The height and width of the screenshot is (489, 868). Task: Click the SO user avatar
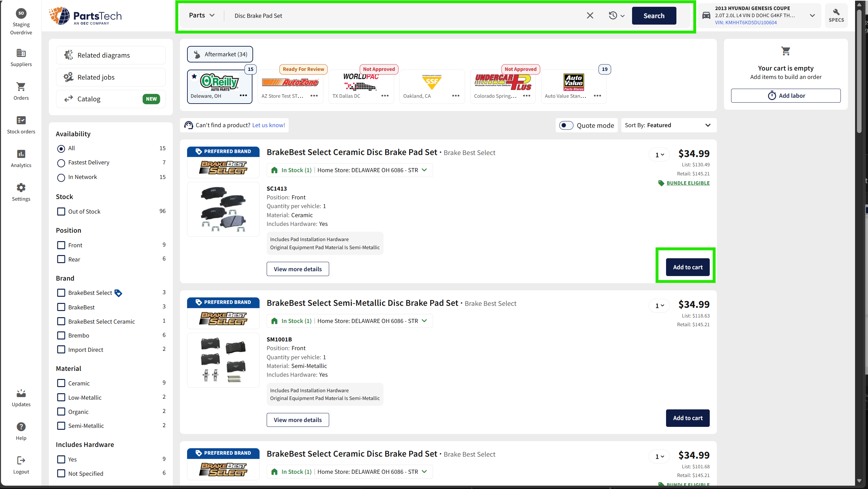21,13
